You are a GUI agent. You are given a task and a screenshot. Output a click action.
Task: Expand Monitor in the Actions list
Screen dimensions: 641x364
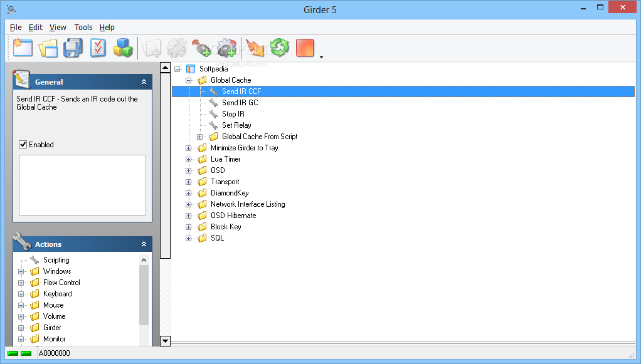click(21, 339)
